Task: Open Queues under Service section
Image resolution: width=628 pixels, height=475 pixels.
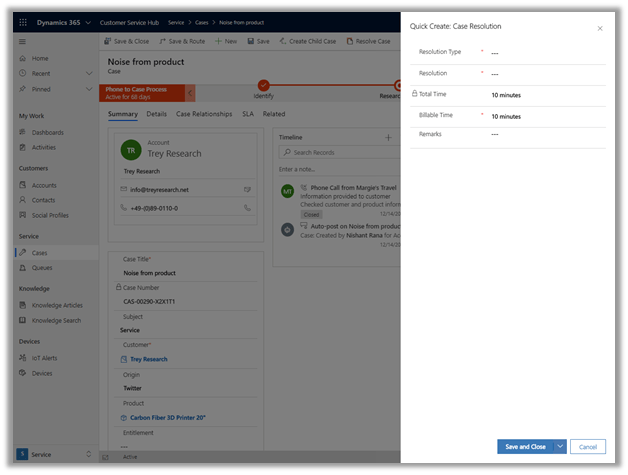Action: [x=41, y=268]
